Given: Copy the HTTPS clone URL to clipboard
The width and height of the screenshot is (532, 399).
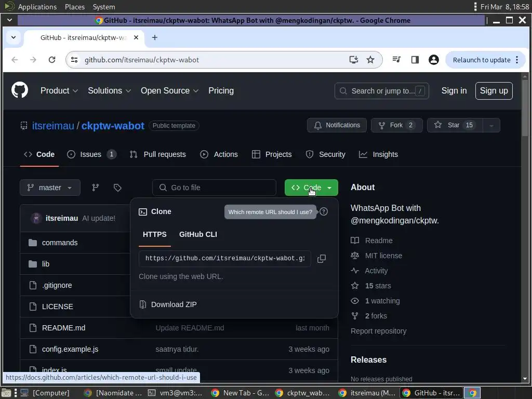Looking at the screenshot, I should 321,259.
